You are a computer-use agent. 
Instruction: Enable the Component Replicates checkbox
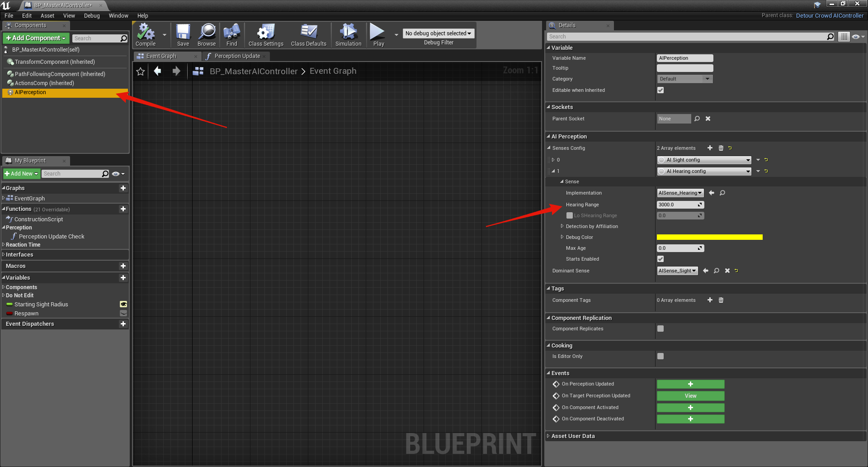point(660,329)
